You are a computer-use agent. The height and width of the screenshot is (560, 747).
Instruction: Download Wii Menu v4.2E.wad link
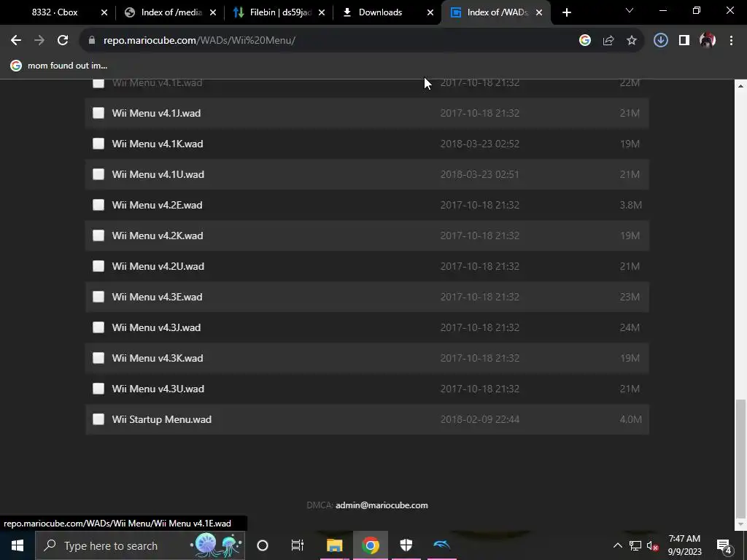(x=158, y=205)
